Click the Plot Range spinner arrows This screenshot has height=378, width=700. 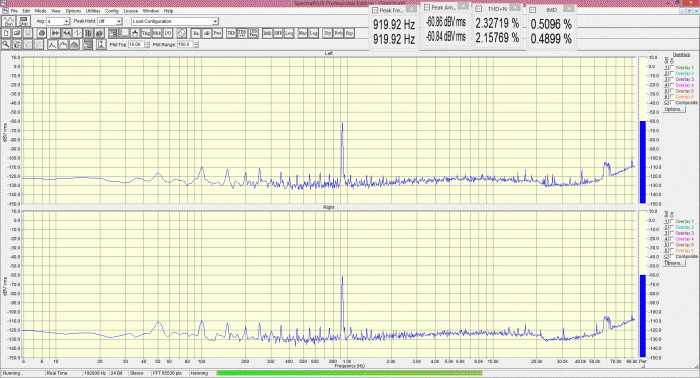pos(196,44)
